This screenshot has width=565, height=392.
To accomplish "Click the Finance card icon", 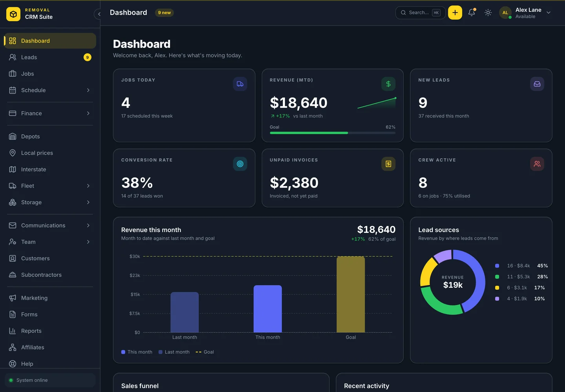I will click(x=13, y=113).
